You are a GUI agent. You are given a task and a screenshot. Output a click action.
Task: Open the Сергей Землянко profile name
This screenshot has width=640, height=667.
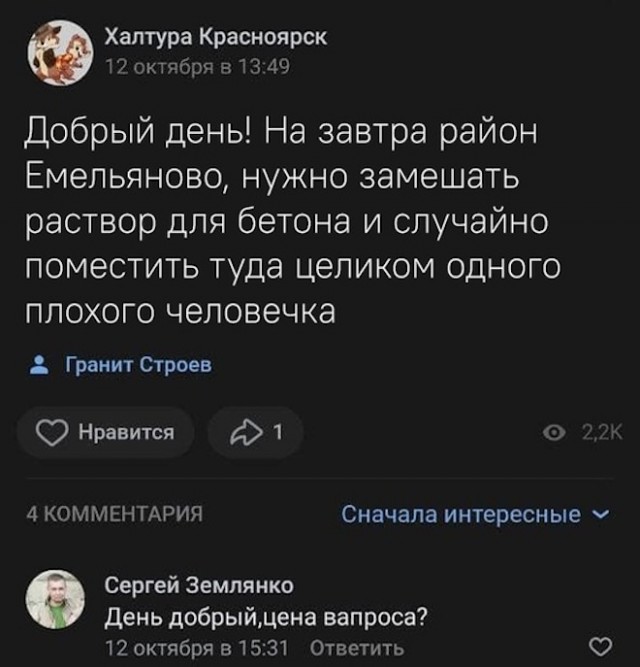click(199, 585)
